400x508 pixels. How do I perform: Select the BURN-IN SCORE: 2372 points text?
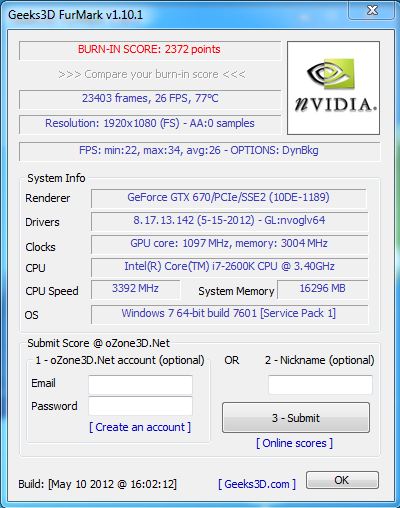[x=149, y=49]
